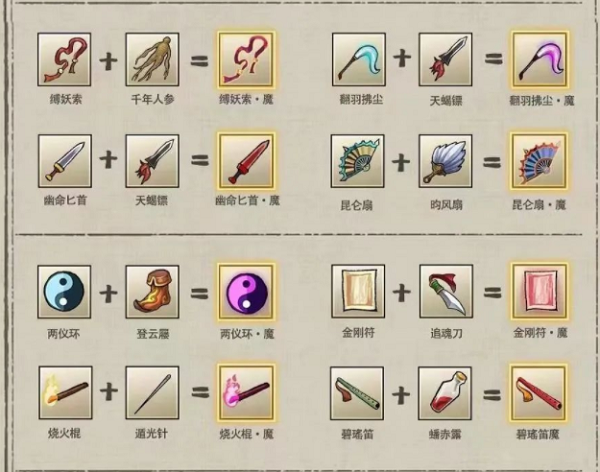Viewport: 600px width, 472px height.
Task: Select the 翻羽拂尘 whisk icon
Action: tap(359, 59)
